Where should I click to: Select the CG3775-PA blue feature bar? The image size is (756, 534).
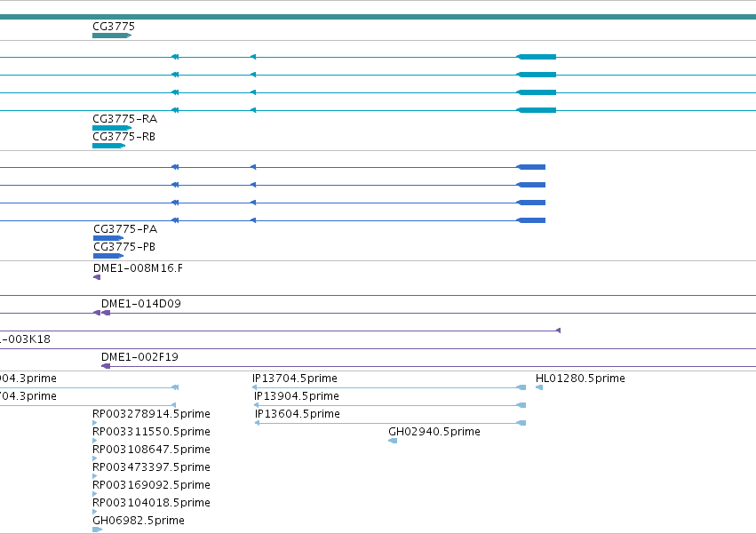pyautogui.click(x=108, y=238)
